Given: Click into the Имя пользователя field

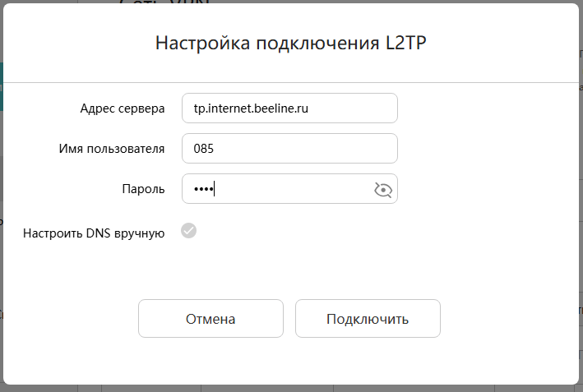Looking at the screenshot, I should tap(289, 149).
